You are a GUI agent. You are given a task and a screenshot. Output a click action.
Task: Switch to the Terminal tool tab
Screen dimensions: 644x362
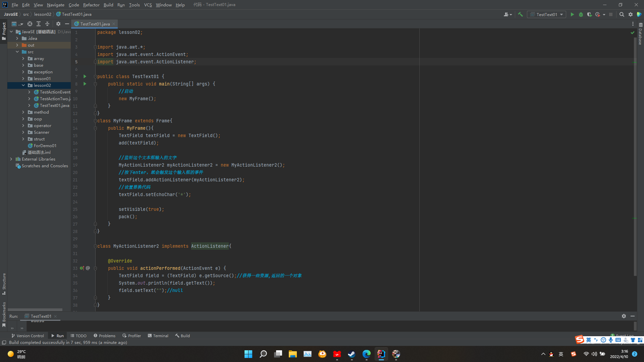(x=158, y=336)
